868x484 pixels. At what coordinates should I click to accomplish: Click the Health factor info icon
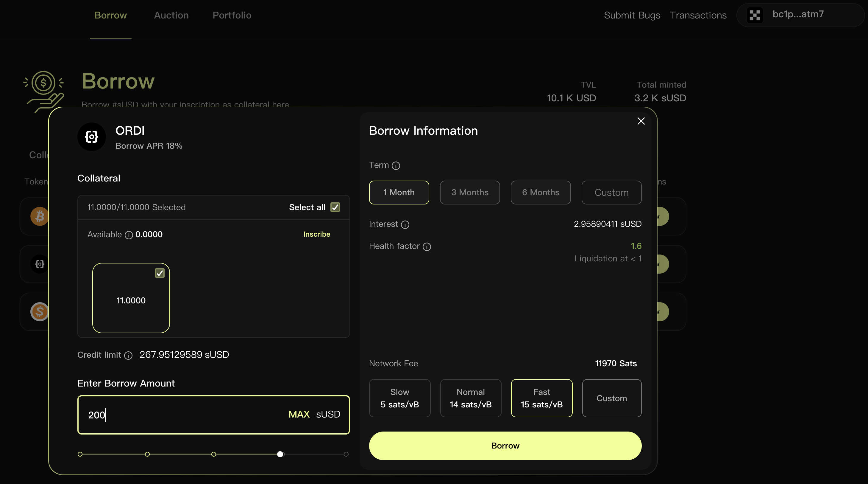click(427, 247)
